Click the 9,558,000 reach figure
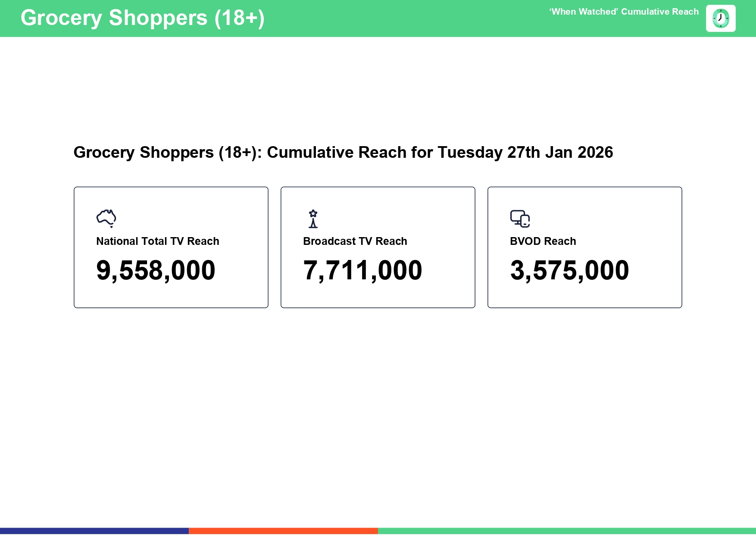The image size is (756, 535). coord(156,270)
